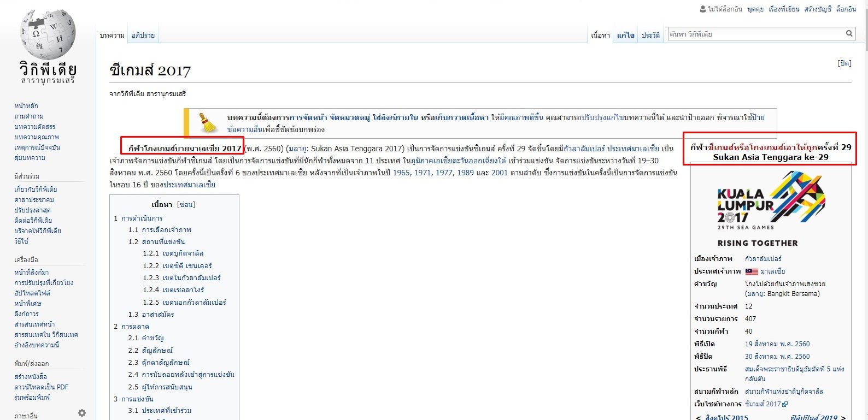868x420 pixels.
Task: Open เรื่องที่เขียน contributions link
Action: (x=784, y=9)
